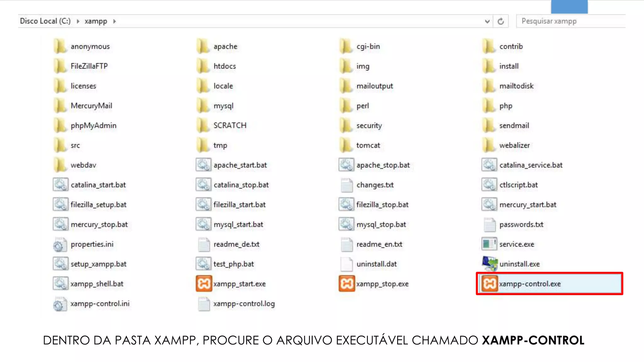Screen dimensions: 644x362
Task: Select the tmp folder name
Action: coord(220,145)
